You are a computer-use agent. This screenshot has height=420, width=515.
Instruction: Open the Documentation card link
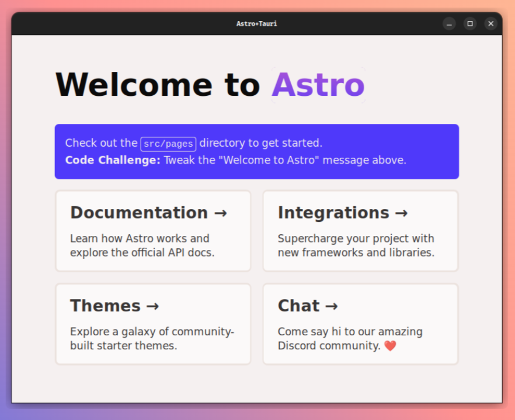click(x=153, y=231)
